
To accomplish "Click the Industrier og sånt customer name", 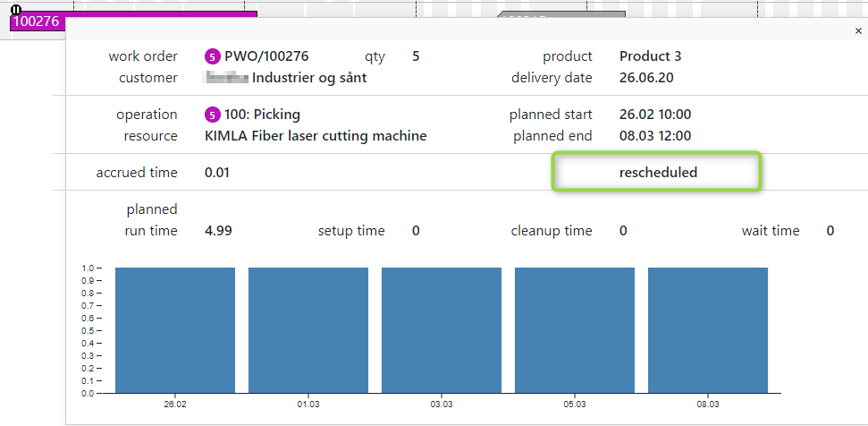I will click(309, 78).
